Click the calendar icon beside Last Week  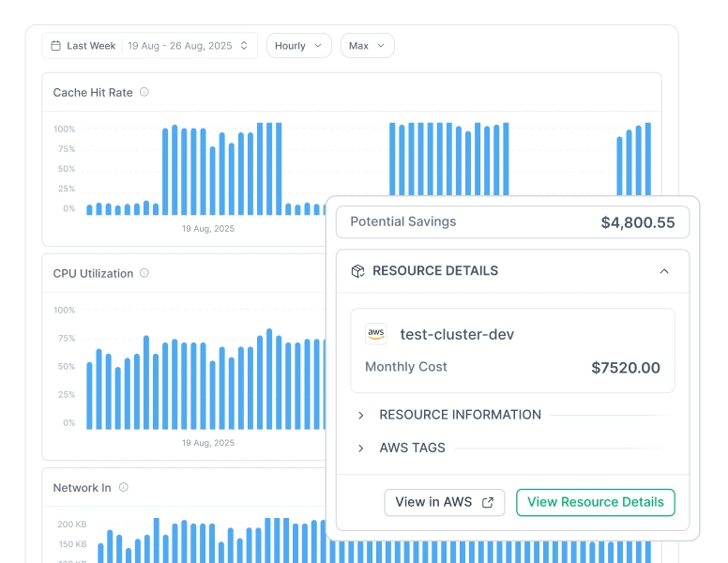point(55,46)
